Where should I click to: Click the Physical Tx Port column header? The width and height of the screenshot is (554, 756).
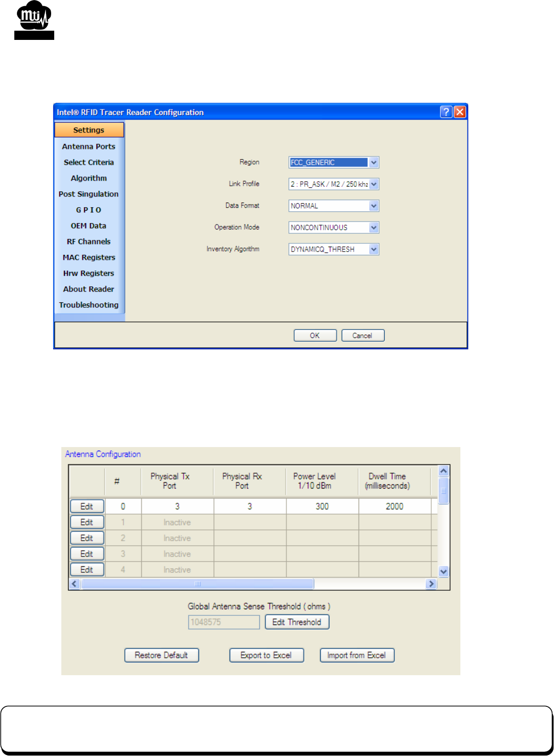pyautogui.click(x=177, y=481)
